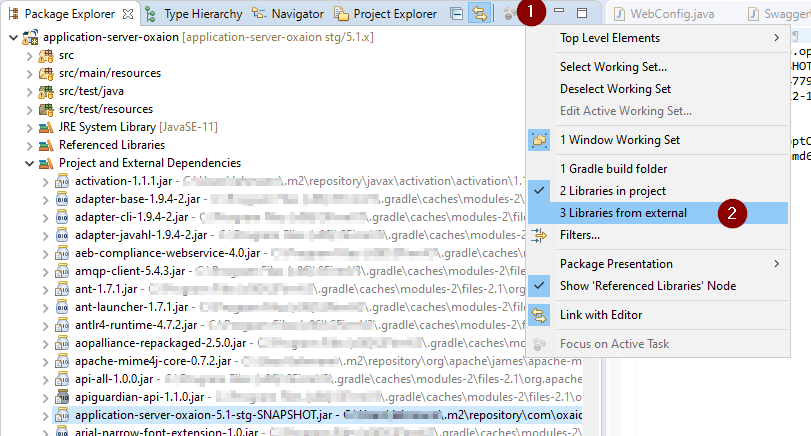Click the JRE System Library icon
811x436 pixels.
pyautogui.click(x=45, y=127)
